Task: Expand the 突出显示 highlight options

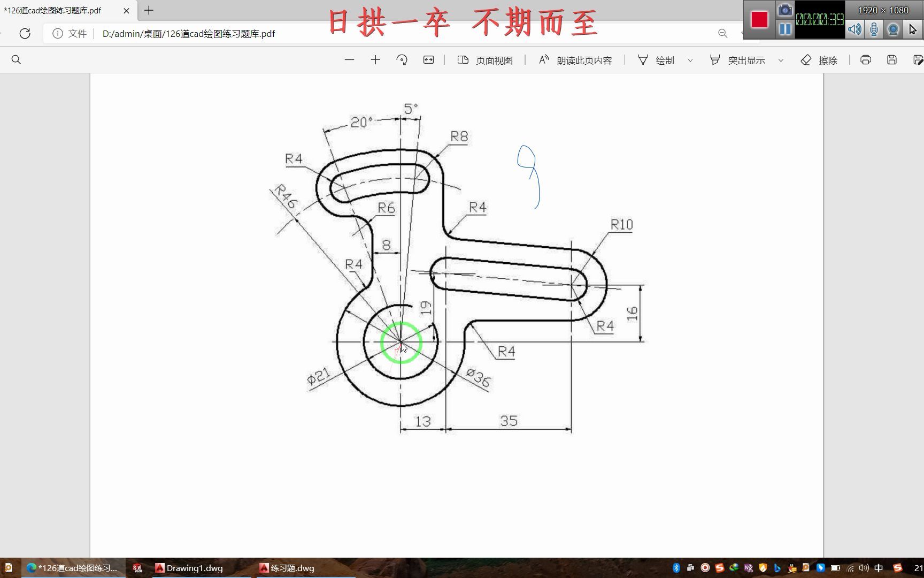Action: (x=781, y=60)
